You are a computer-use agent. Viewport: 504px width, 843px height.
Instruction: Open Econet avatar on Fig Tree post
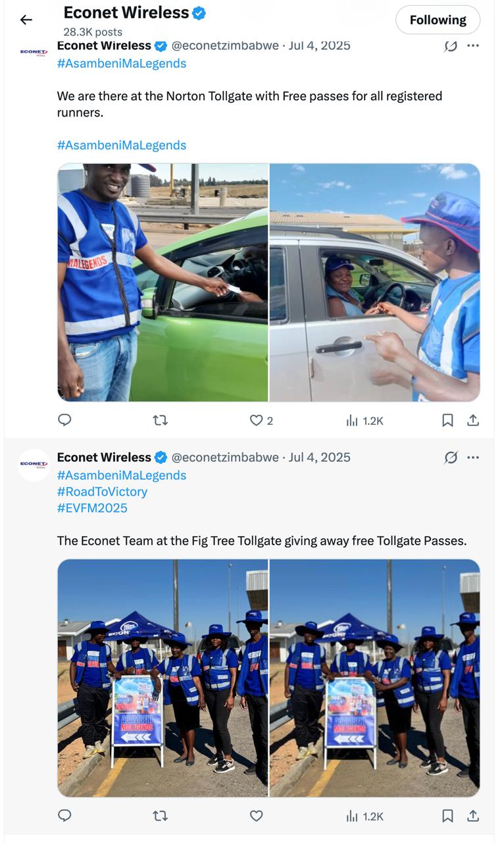coord(34,464)
